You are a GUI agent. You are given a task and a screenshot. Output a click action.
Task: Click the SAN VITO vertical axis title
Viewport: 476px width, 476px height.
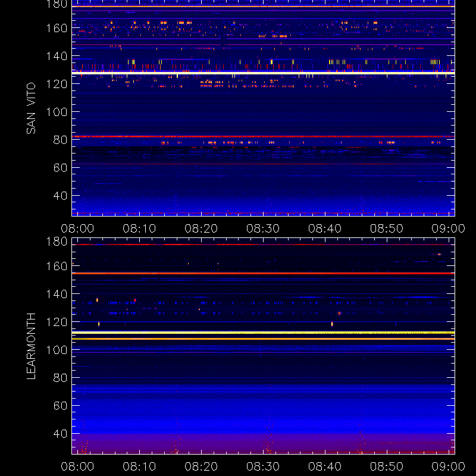[31, 108]
